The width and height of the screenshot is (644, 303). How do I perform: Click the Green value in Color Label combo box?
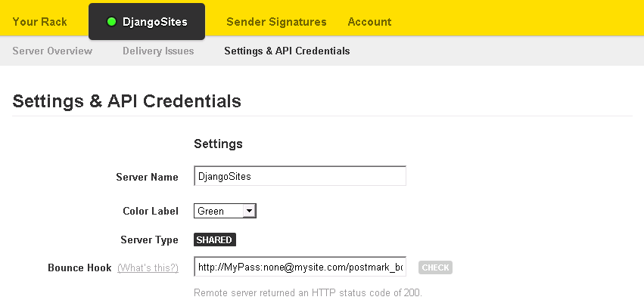pyautogui.click(x=218, y=211)
